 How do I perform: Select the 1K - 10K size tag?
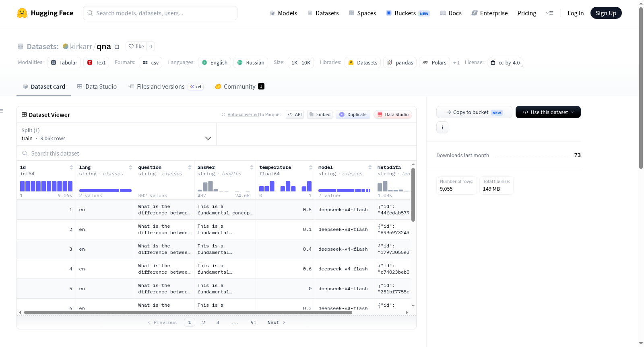pyautogui.click(x=301, y=62)
